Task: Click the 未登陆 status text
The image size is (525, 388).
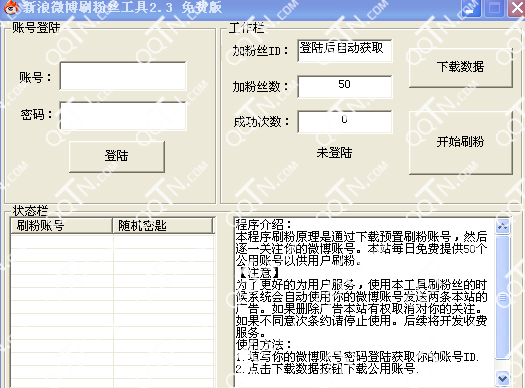Action: (x=334, y=153)
